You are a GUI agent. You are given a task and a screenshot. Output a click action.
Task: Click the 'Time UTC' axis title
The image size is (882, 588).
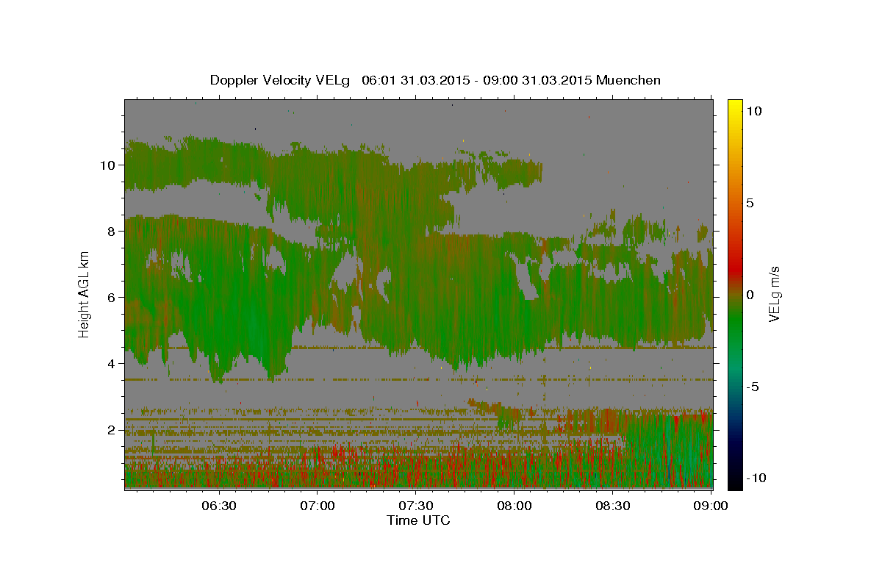418,520
